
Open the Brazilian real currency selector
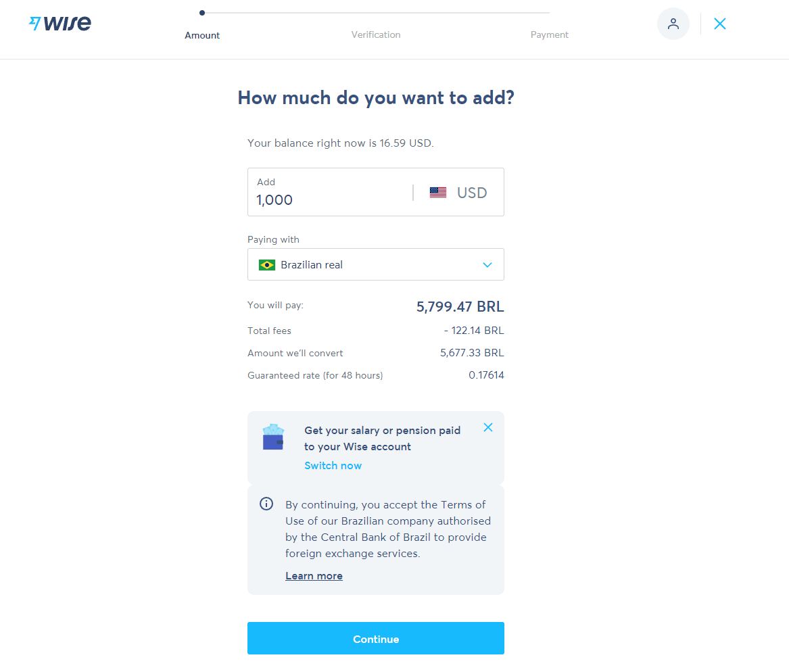375,265
